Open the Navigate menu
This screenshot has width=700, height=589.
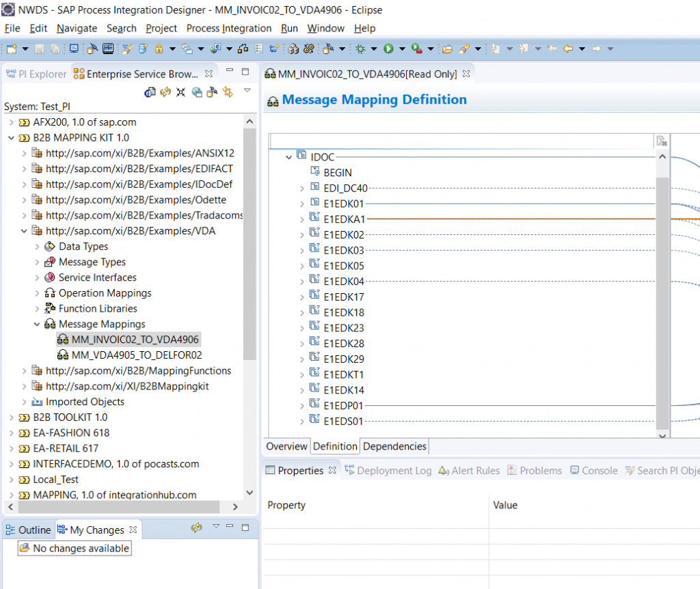click(77, 28)
